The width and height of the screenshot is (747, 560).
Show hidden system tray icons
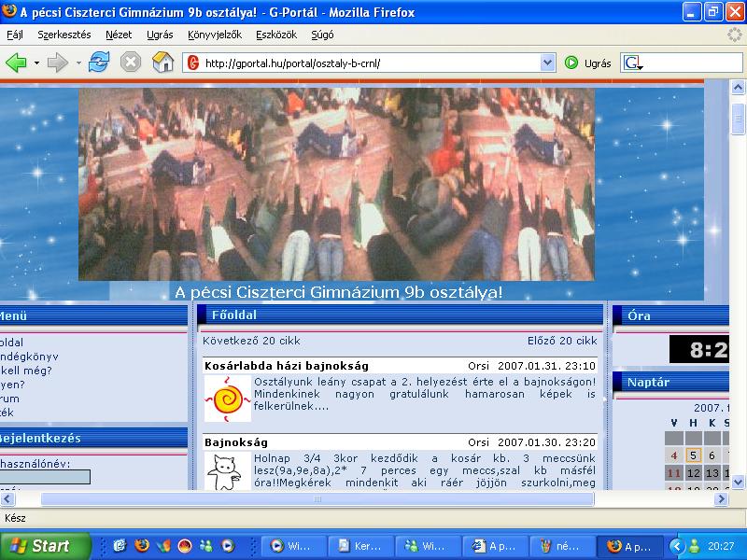[x=676, y=546]
